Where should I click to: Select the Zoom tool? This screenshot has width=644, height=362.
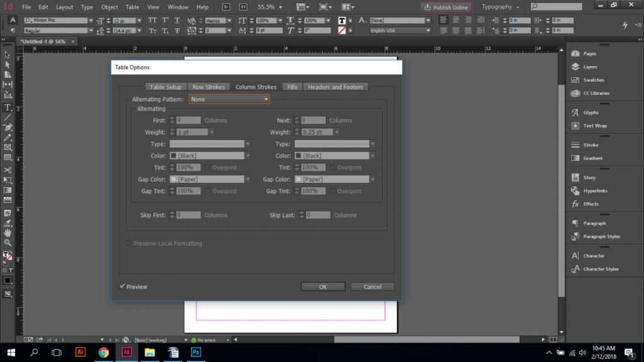click(x=8, y=242)
